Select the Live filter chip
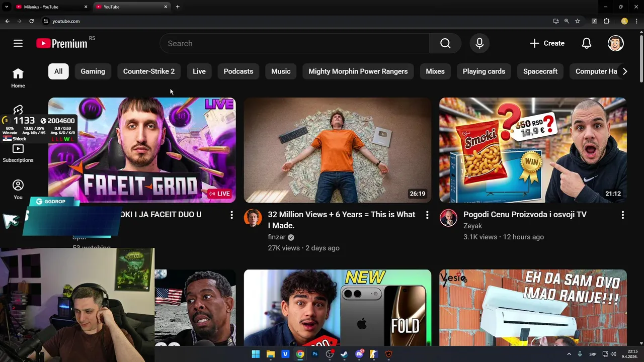The image size is (644, 362). (199, 71)
